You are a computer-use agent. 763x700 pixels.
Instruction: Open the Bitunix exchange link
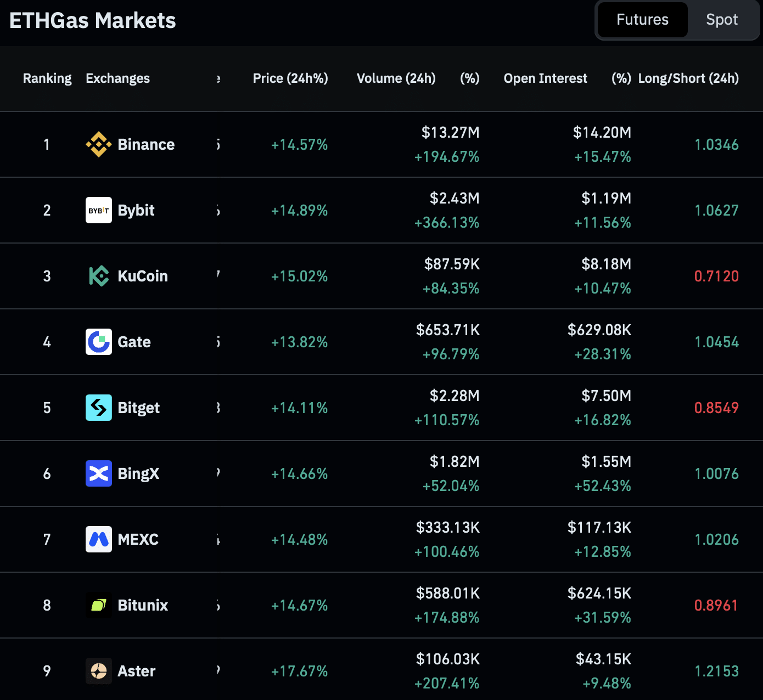pos(143,605)
